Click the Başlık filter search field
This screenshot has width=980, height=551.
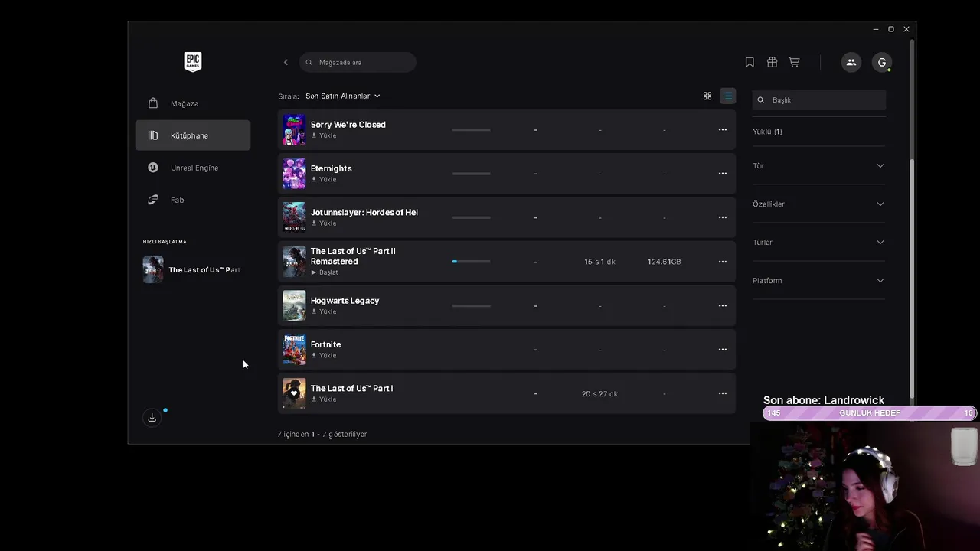tap(819, 99)
